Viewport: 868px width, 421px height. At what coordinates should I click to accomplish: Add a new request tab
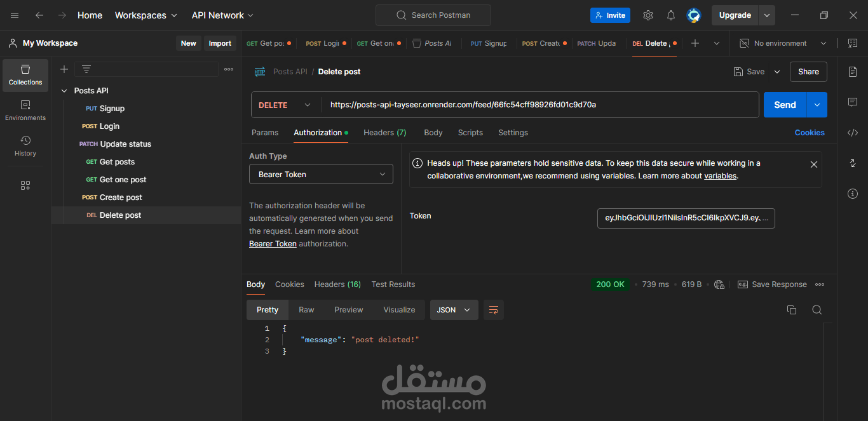(695, 43)
